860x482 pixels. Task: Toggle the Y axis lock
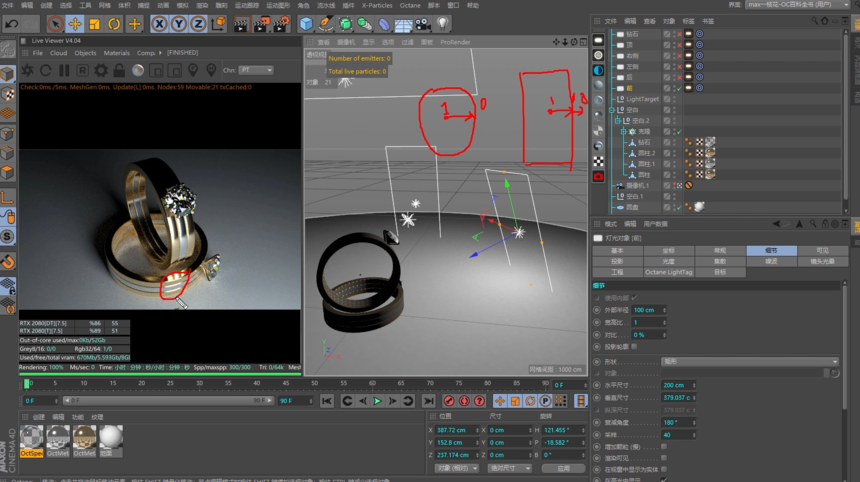click(179, 24)
